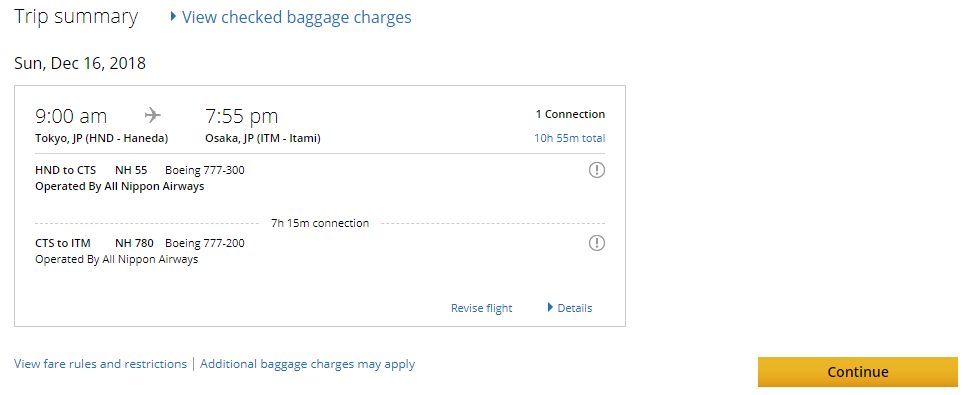
Task: Open View fare rules and restrictions
Action: click(x=100, y=364)
